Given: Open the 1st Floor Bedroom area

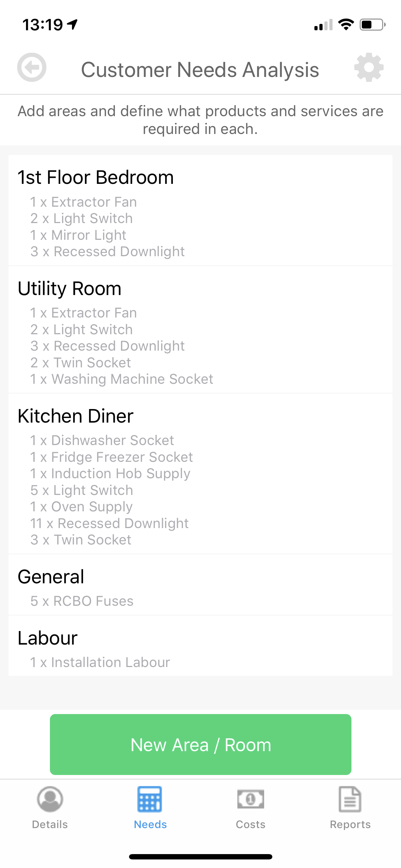Looking at the screenshot, I should pyautogui.click(x=96, y=177).
